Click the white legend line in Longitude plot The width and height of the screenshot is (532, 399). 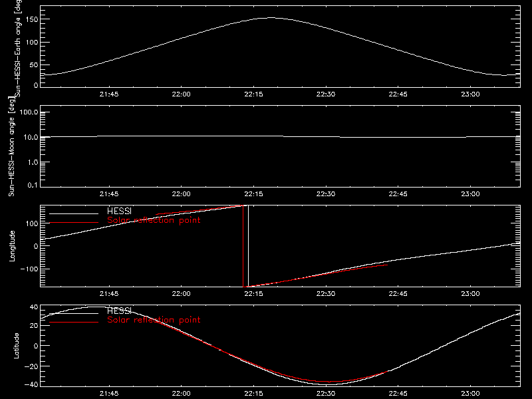[74, 213]
